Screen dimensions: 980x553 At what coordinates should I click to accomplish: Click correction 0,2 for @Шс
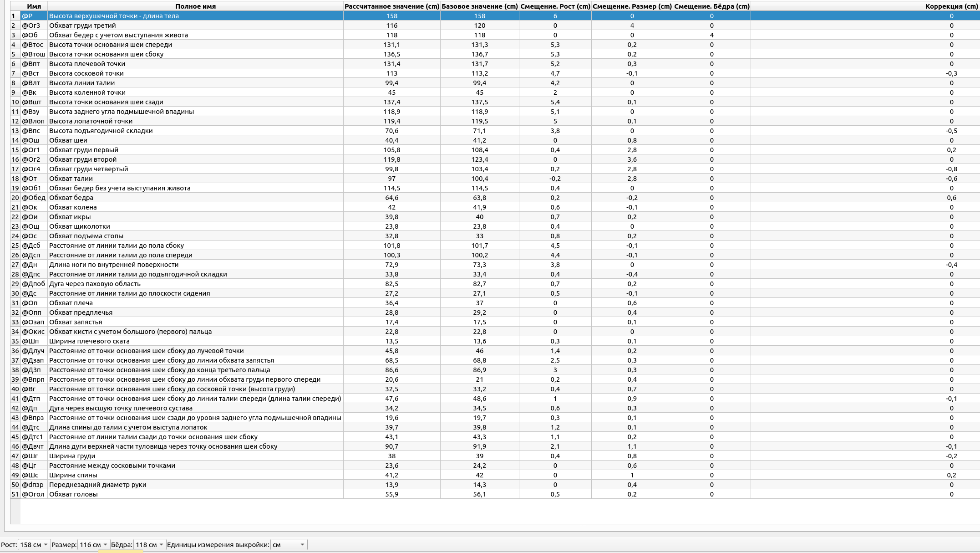[x=951, y=475]
